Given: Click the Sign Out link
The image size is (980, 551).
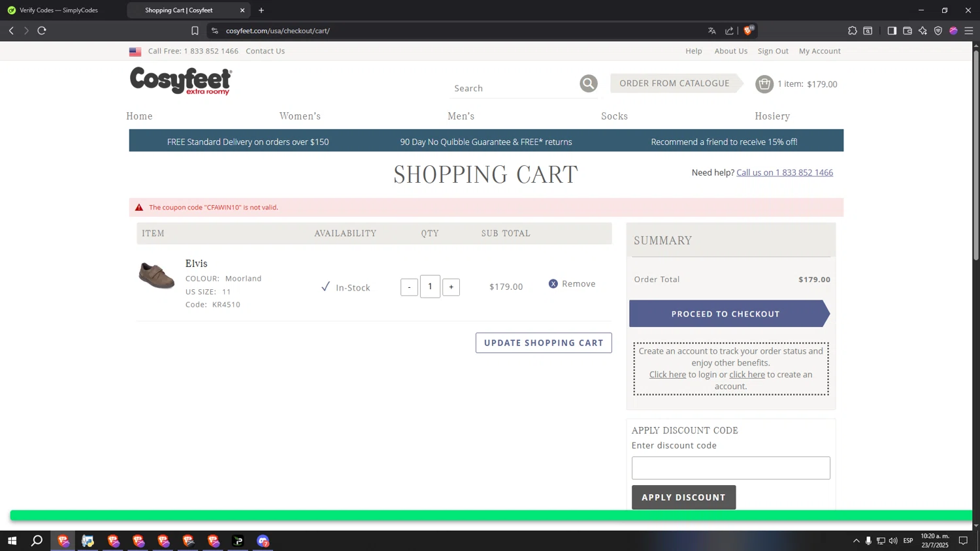Looking at the screenshot, I should [x=773, y=51].
